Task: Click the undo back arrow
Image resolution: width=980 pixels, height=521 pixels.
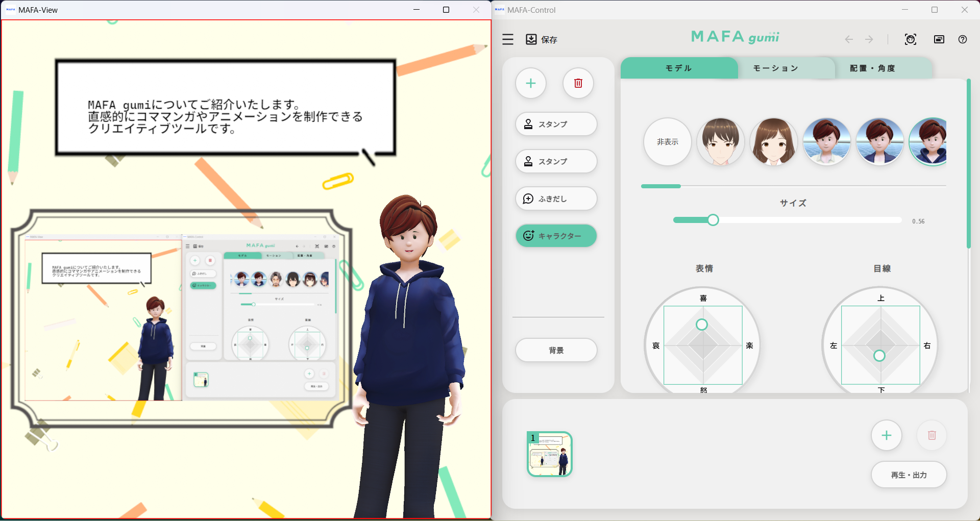Action: click(848, 39)
